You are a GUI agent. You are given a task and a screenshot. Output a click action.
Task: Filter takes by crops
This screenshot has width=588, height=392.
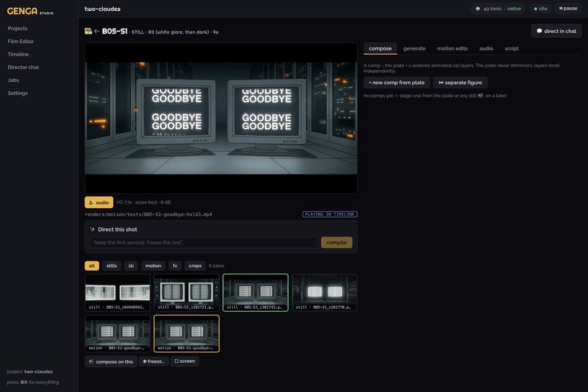[x=195, y=266]
